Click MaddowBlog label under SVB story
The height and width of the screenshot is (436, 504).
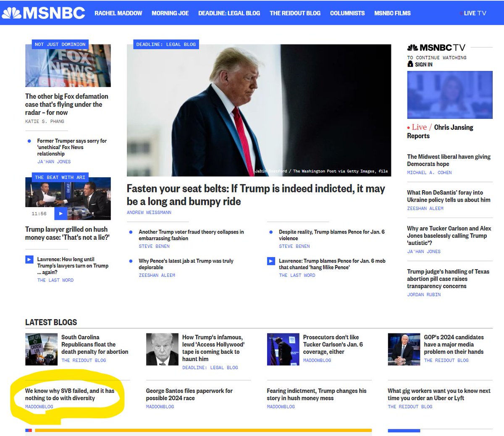pyautogui.click(x=39, y=407)
